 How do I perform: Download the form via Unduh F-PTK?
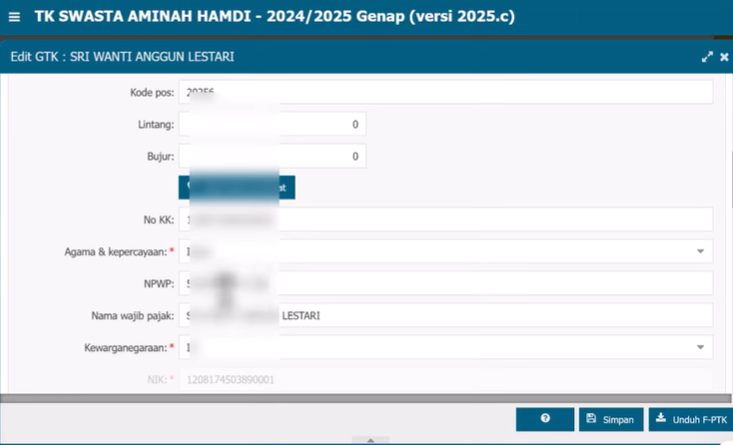pos(690,419)
